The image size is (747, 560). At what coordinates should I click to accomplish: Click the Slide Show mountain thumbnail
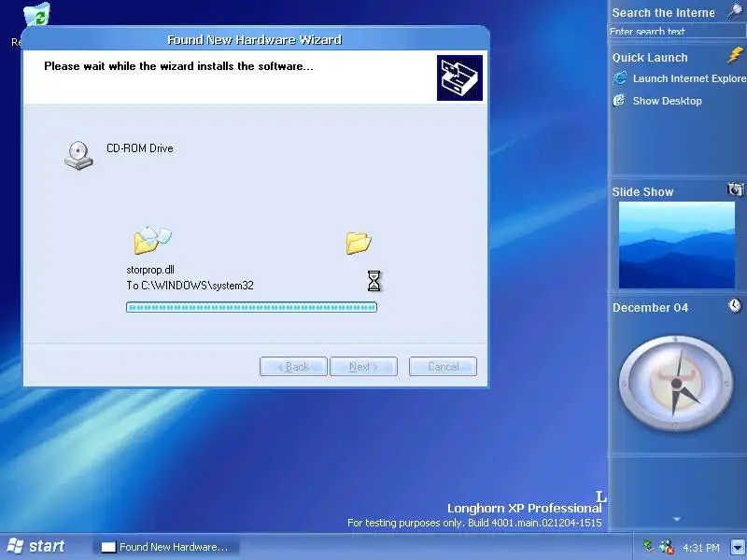(x=676, y=245)
